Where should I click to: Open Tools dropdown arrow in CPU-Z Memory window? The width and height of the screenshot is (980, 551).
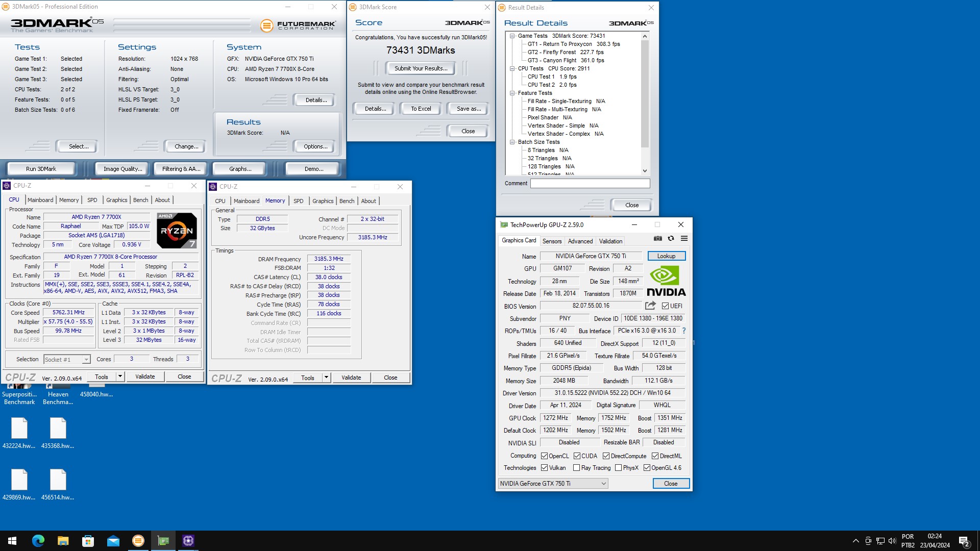click(326, 378)
